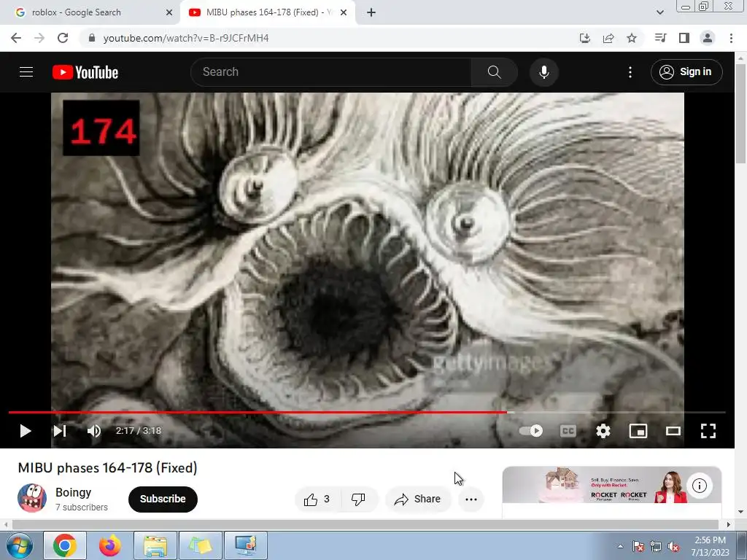Viewport: 747px width, 560px height.
Task: Launch Firefox from the taskbar
Action: [109, 545]
